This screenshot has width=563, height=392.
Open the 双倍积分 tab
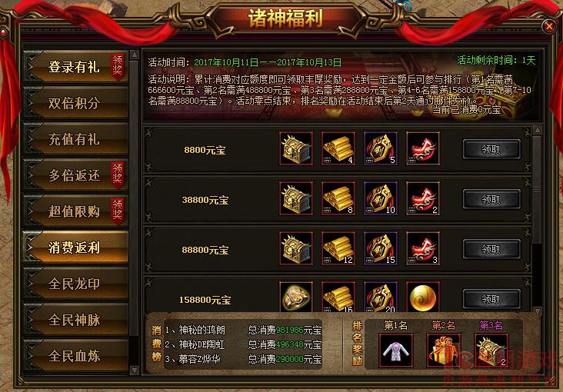[75, 103]
